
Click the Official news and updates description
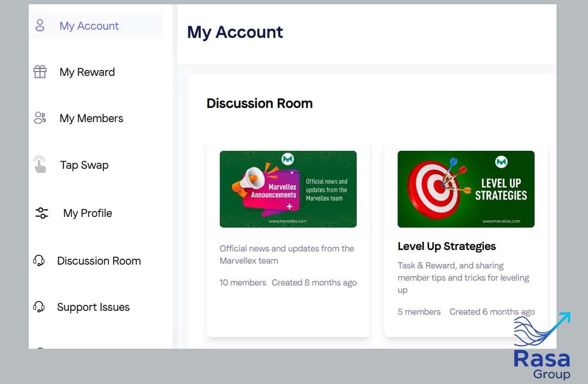coord(287,254)
